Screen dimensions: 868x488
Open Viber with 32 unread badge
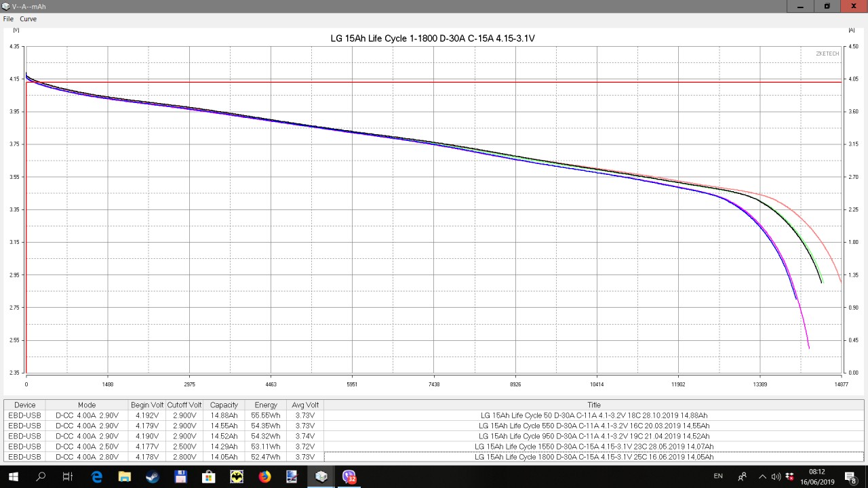click(x=349, y=476)
